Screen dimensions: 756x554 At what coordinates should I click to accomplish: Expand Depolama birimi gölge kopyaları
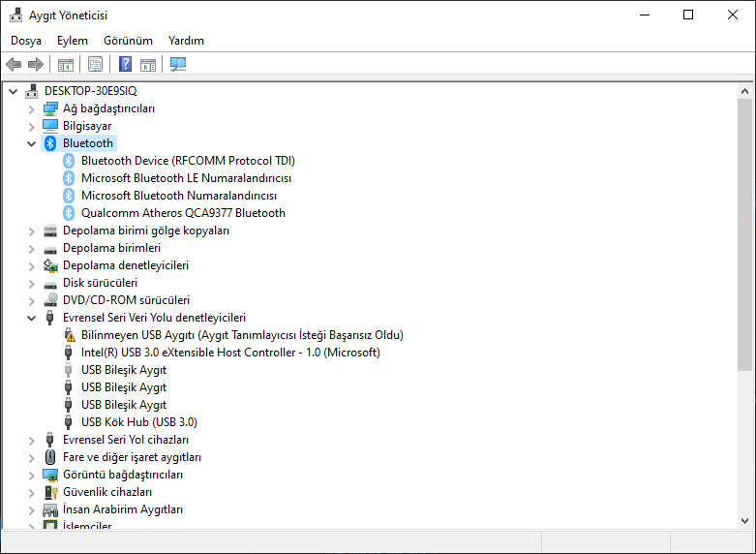click(x=32, y=231)
